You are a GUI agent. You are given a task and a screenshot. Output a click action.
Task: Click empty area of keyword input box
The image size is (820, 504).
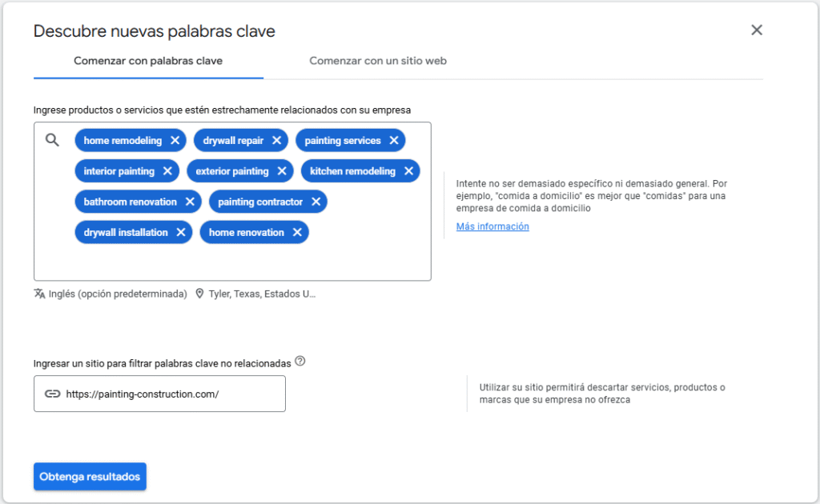tap(232, 262)
